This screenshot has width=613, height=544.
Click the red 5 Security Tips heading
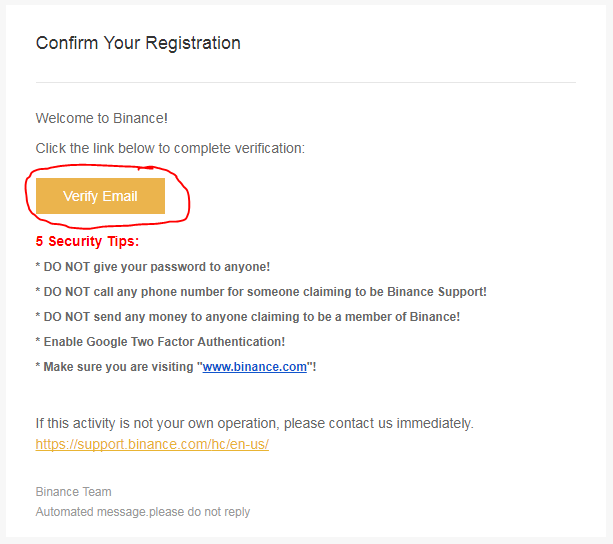(87, 241)
